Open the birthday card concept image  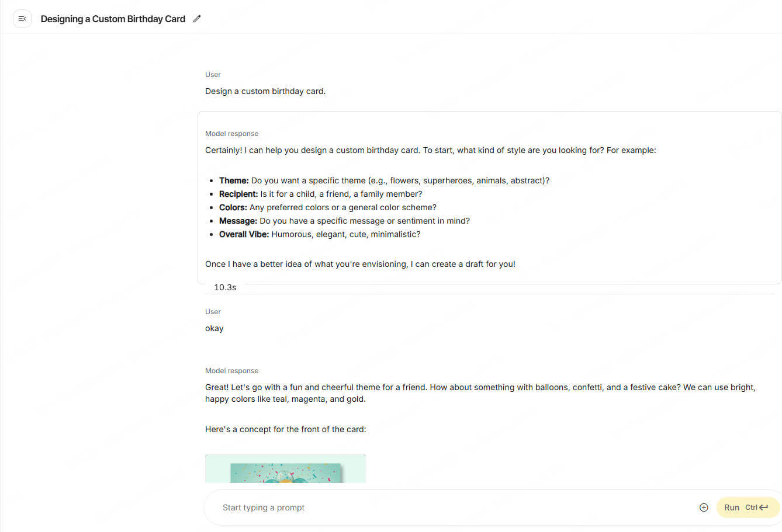(285, 468)
